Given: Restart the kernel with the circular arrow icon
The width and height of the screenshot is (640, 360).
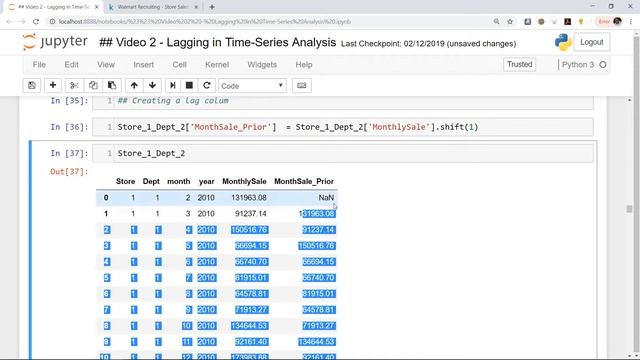Looking at the screenshot, I should 207,86.
